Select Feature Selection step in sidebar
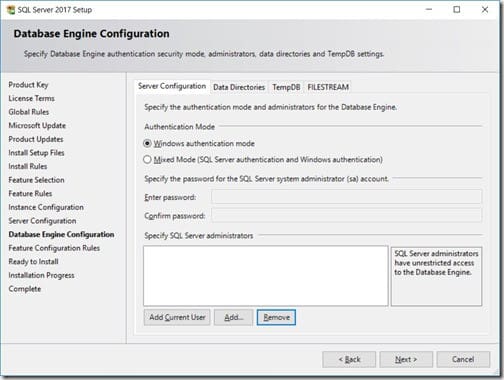The height and width of the screenshot is (380, 504). [36, 180]
